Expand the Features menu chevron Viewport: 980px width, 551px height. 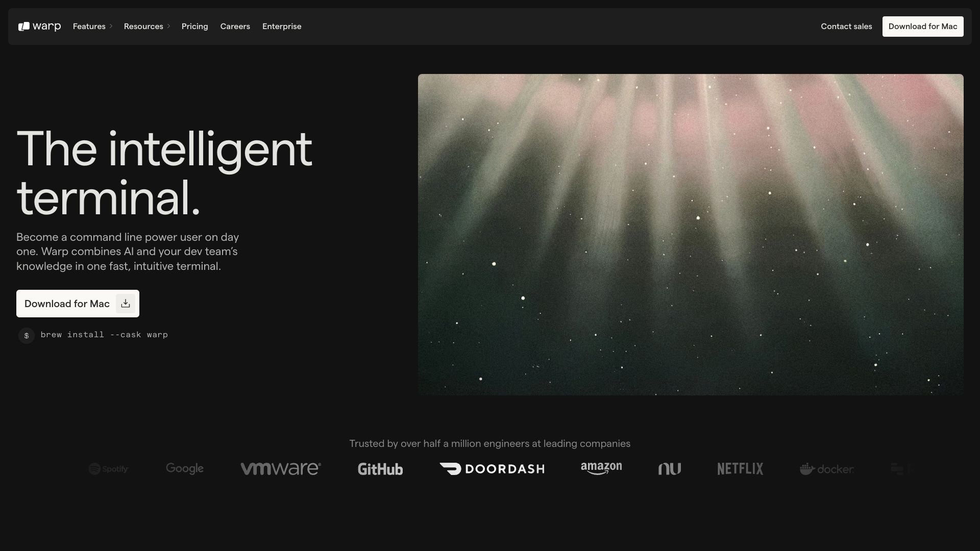[111, 27]
